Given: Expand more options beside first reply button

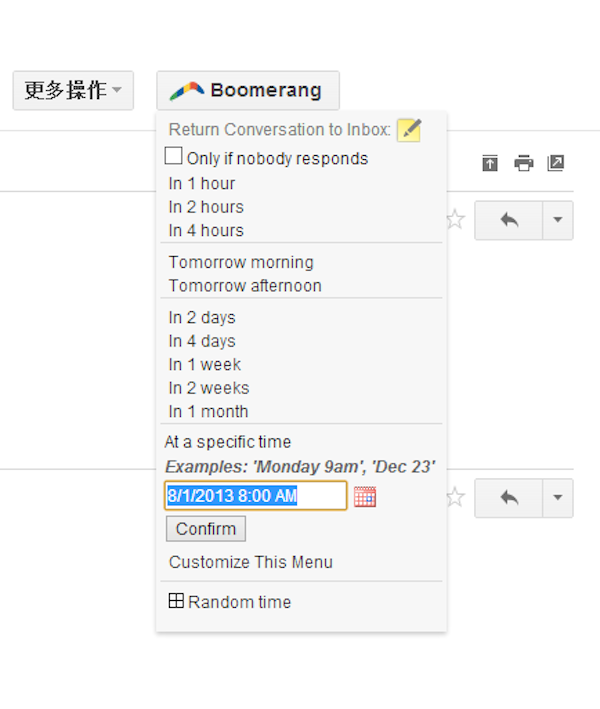Looking at the screenshot, I should tap(557, 220).
